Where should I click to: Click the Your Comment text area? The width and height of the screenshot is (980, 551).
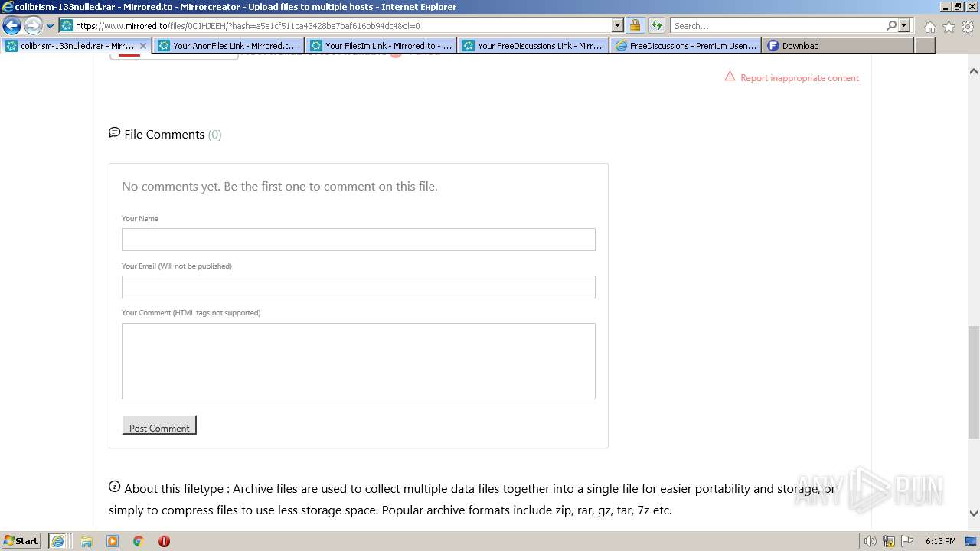tap(358, 361)
